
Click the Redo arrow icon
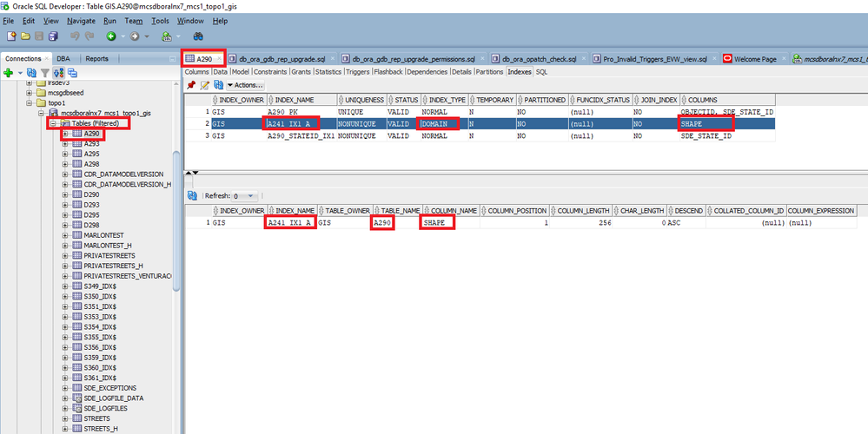[x=89, y=36]
